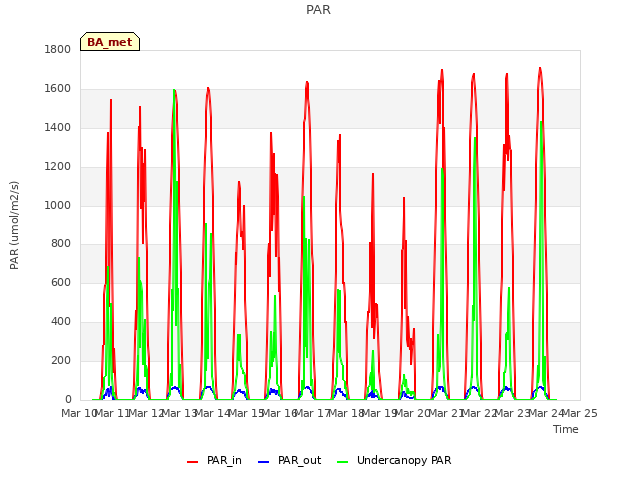Toggle the PAR_out legend entry
Screen dimensions: 640x480
[289, 460]
